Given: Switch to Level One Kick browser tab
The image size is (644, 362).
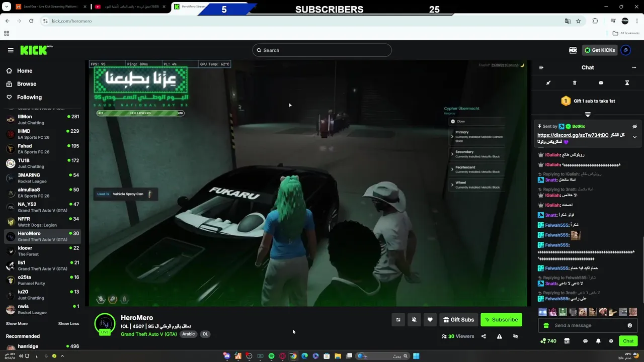Looking at the screenshot, I should tap(51, 7).
